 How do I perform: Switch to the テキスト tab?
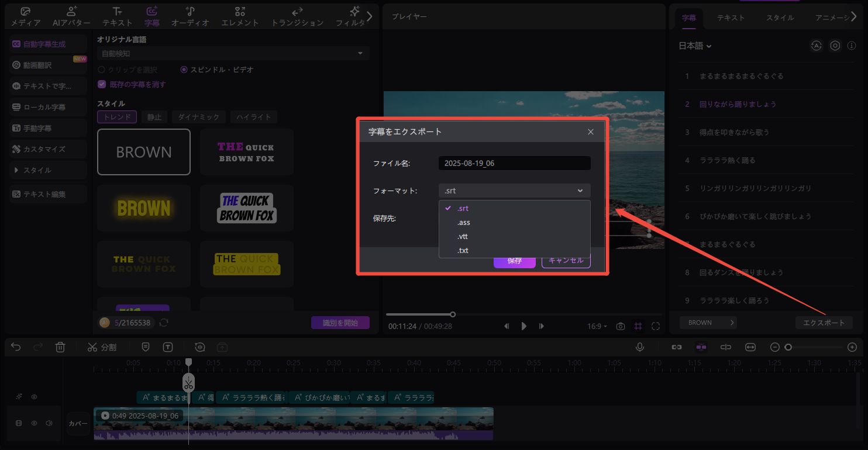click(x=730, y=18)
